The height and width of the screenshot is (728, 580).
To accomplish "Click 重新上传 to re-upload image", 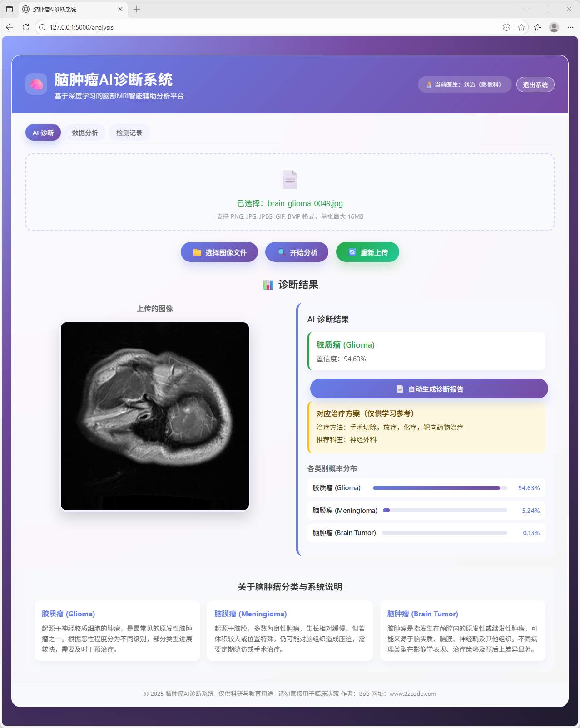I will 367,252.
